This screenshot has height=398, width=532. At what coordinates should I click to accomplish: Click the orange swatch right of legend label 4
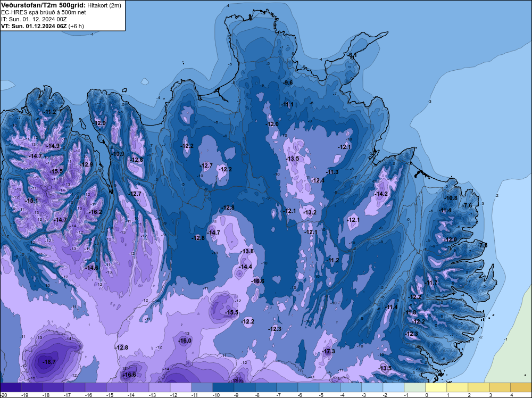(521, 387)
